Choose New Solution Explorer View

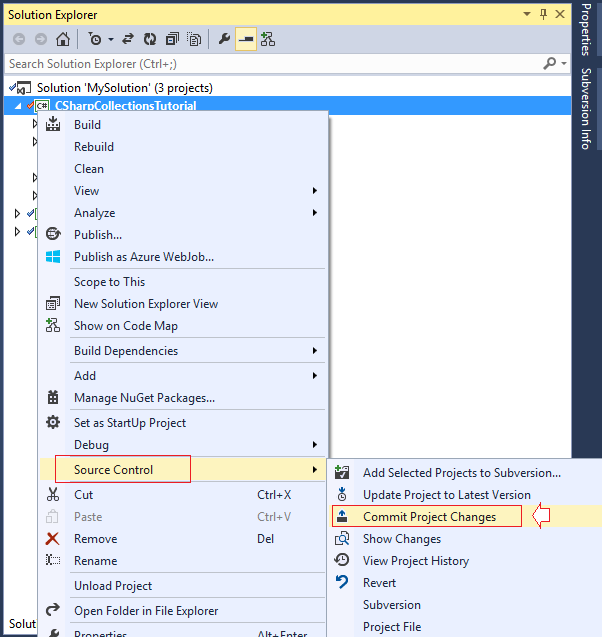tap(184, 303)
